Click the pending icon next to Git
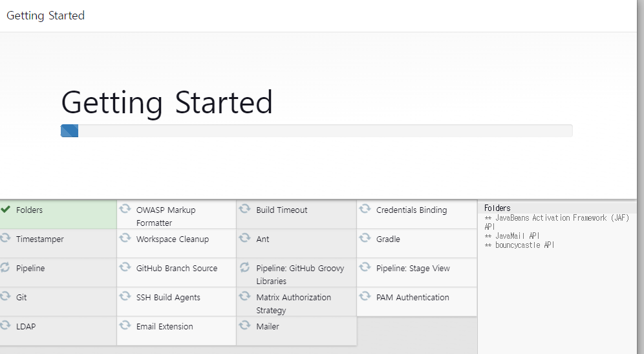The image size is (644, 354). pos(5,296)
